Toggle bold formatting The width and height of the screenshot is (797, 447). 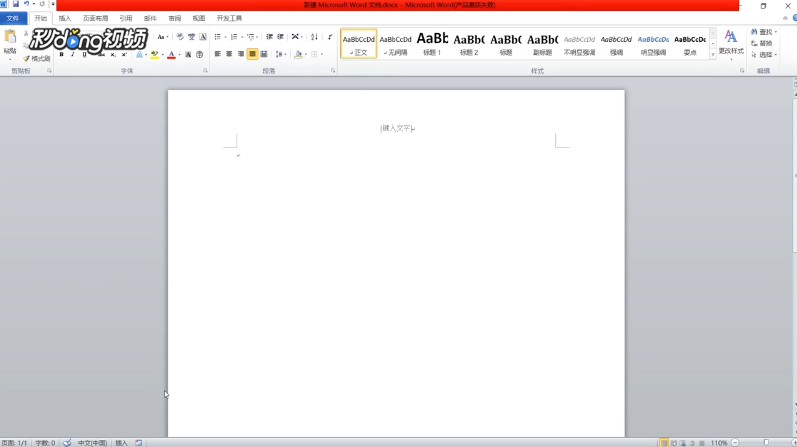62,54
